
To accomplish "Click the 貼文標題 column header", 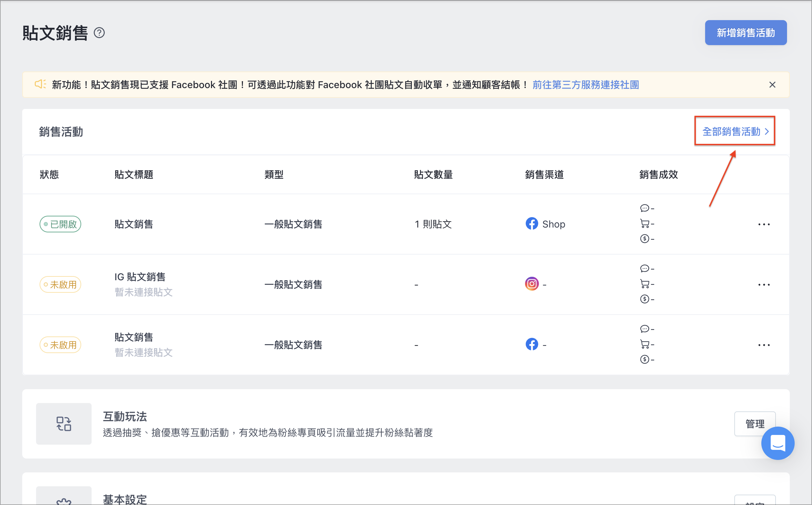I will (x=134, y=174).
